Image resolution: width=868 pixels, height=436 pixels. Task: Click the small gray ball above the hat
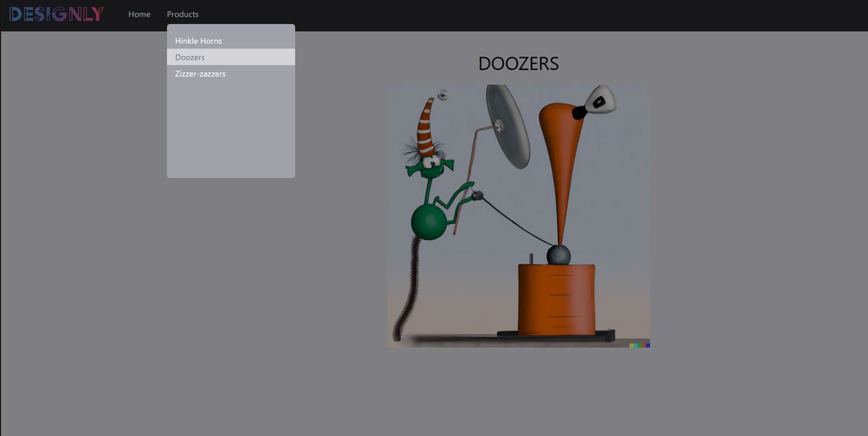pos(443,95)
